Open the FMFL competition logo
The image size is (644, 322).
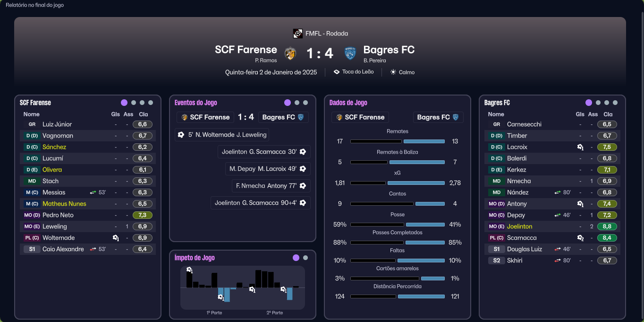(x=297, y=34)
